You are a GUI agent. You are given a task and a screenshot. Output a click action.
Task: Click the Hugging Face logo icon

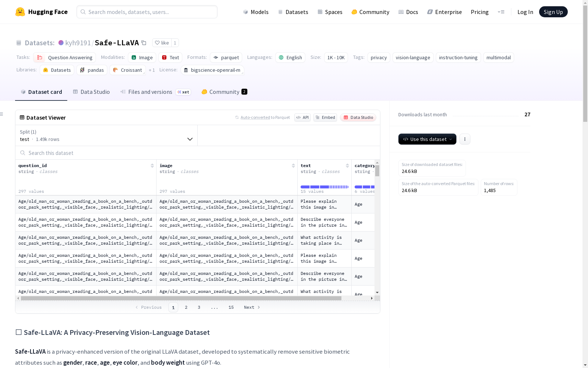(20, 12)
